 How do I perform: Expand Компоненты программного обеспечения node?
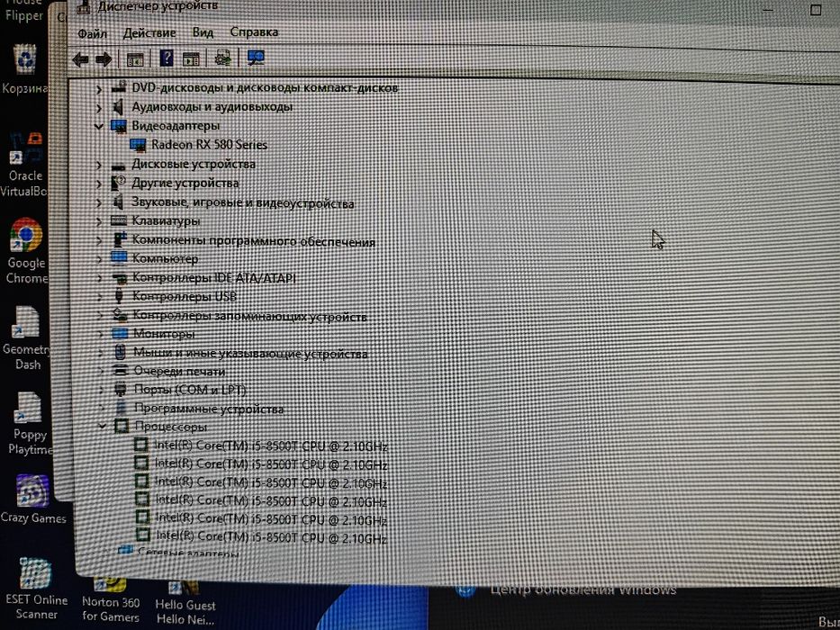pyautogui.click(x=99, y=241)
